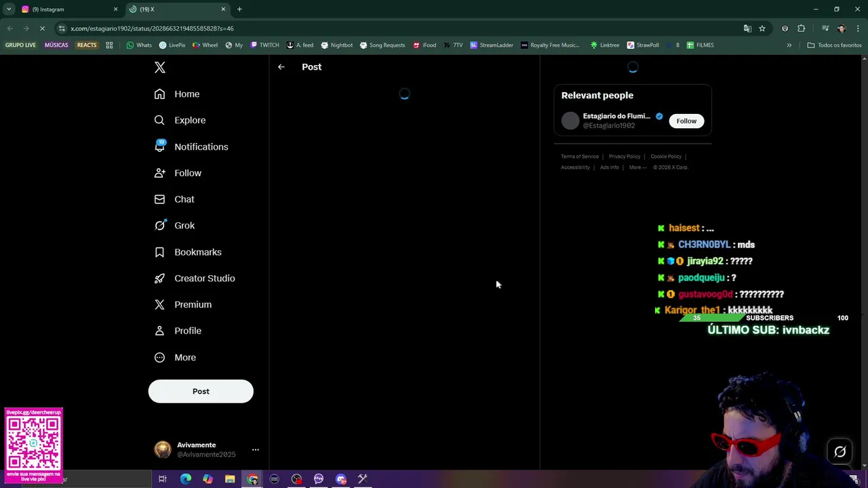
Task: Open the FILMES bookmark
Action: click(x=700, y=45)
